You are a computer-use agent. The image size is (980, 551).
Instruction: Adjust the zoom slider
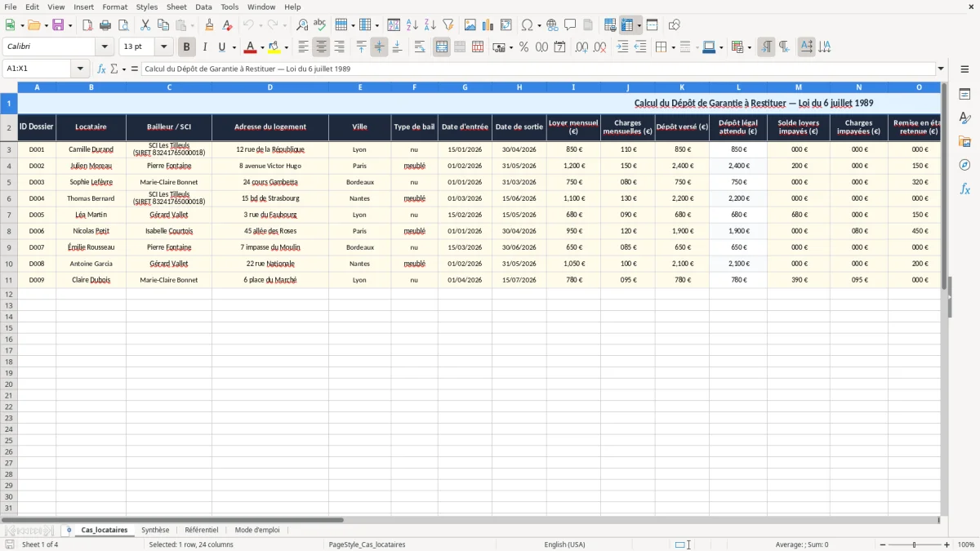click(915, 544)
